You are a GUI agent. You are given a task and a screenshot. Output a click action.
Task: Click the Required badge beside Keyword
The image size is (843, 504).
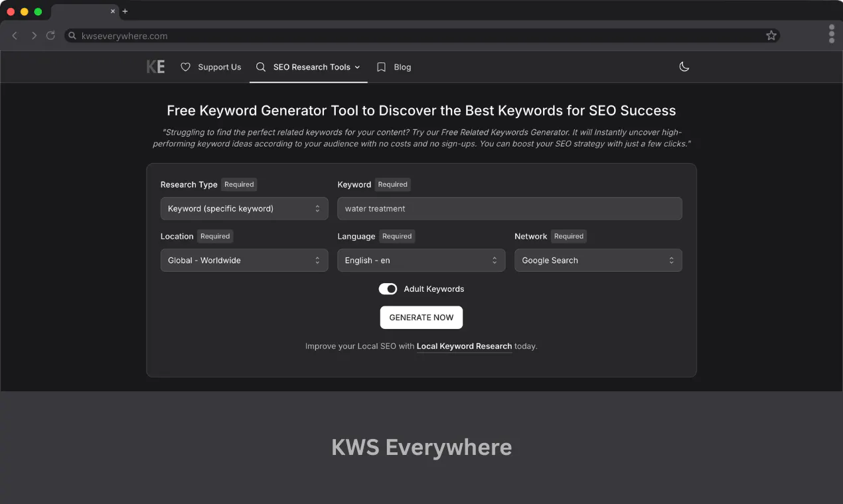(x=393, y=184)
